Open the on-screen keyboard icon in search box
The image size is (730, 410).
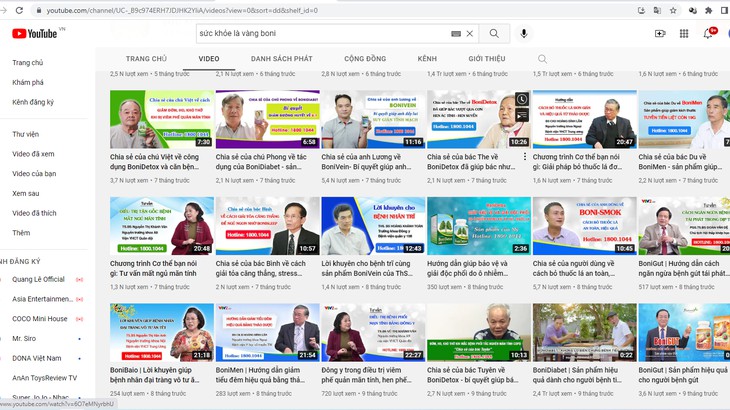tap(456, 34)
